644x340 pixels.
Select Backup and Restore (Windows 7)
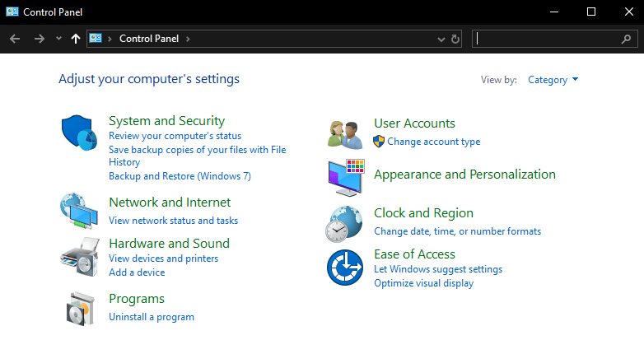(x=180, y=176)
